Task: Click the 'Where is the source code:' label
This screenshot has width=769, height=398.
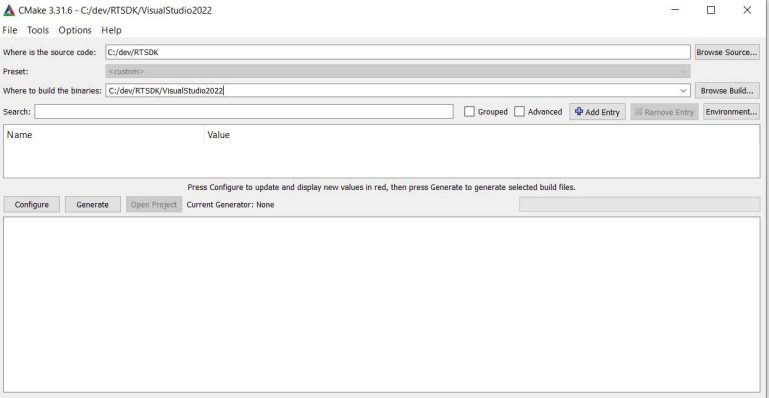Action: (50, 52)
